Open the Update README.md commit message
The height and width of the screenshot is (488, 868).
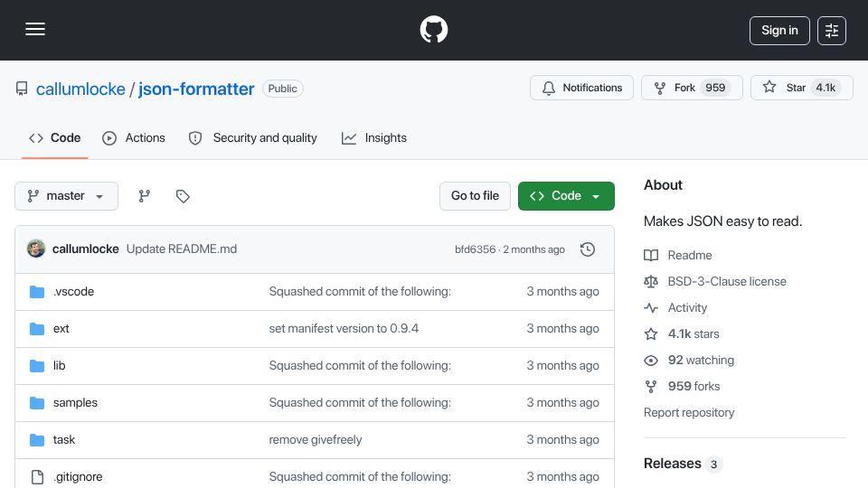coord(182,249)
